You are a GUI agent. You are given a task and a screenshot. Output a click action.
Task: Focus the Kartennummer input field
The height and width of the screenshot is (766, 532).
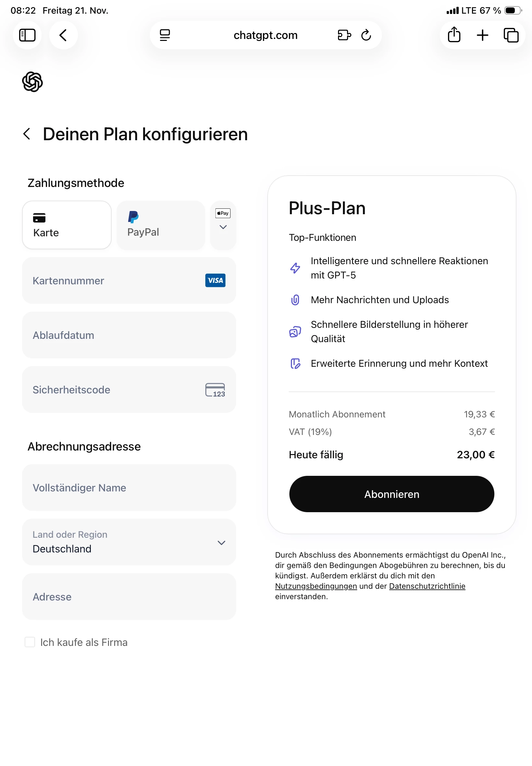(x=117, y=280)
